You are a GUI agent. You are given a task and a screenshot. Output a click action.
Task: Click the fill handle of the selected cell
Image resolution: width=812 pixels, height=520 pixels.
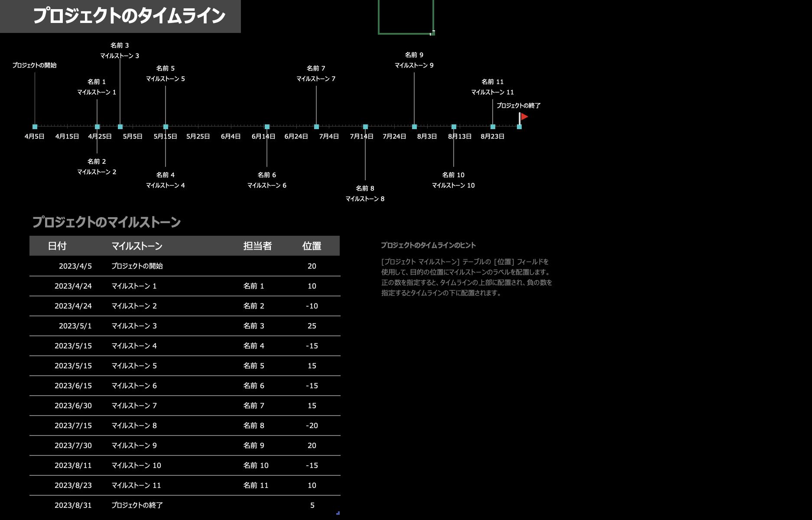[x=433, y=33]
